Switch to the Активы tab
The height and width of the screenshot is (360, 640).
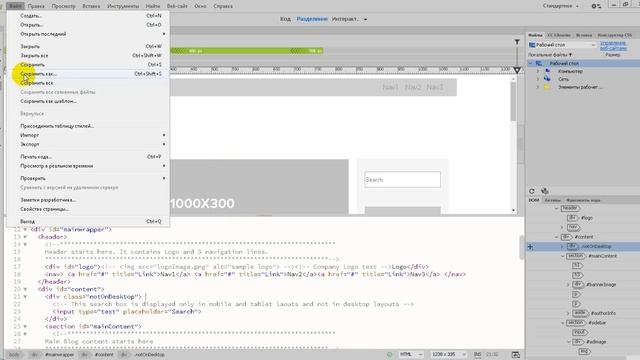click(x=552, y=200)
